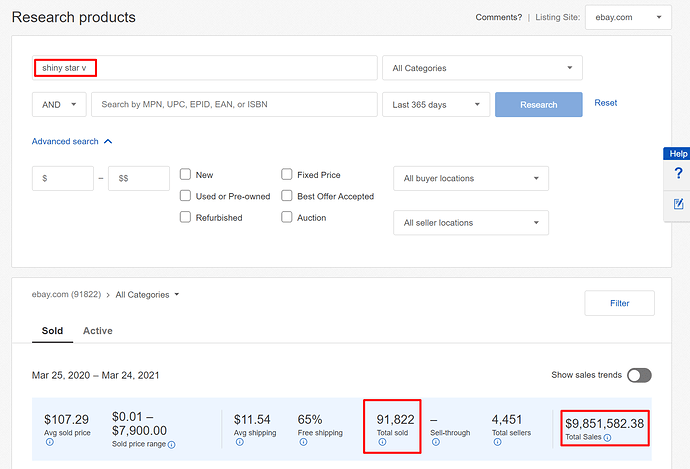This screenshot has height=469, width=690.
Task: Enable the Auction format checkbox
Action: (x=287, y=217)
